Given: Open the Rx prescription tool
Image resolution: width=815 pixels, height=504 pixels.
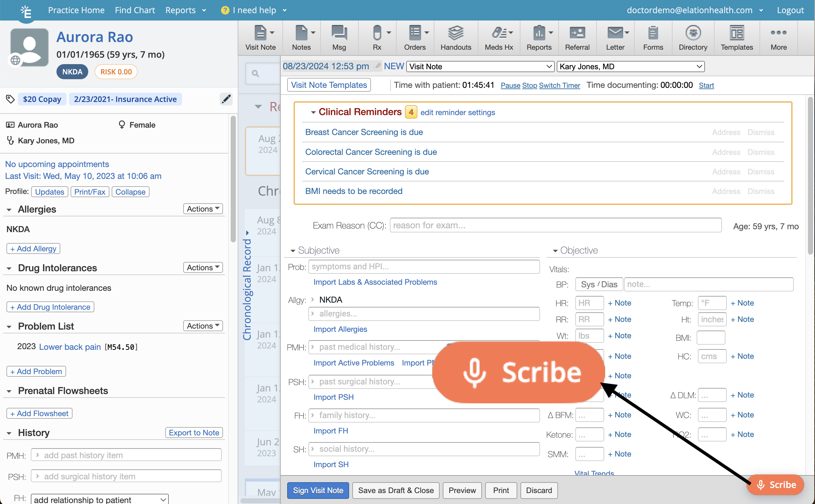Looking at the screenshot, I should point(377,37).
